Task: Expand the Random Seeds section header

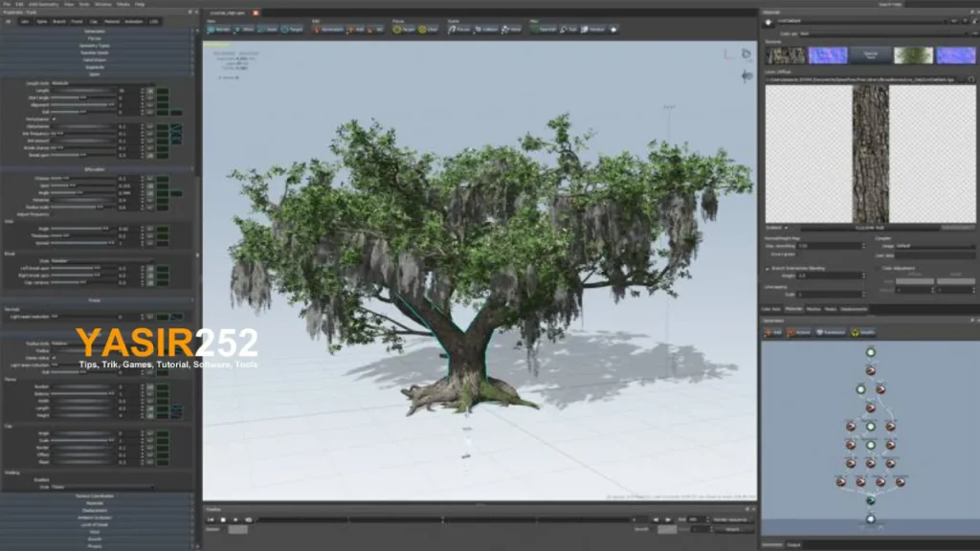Action: [x=97, y=53]
